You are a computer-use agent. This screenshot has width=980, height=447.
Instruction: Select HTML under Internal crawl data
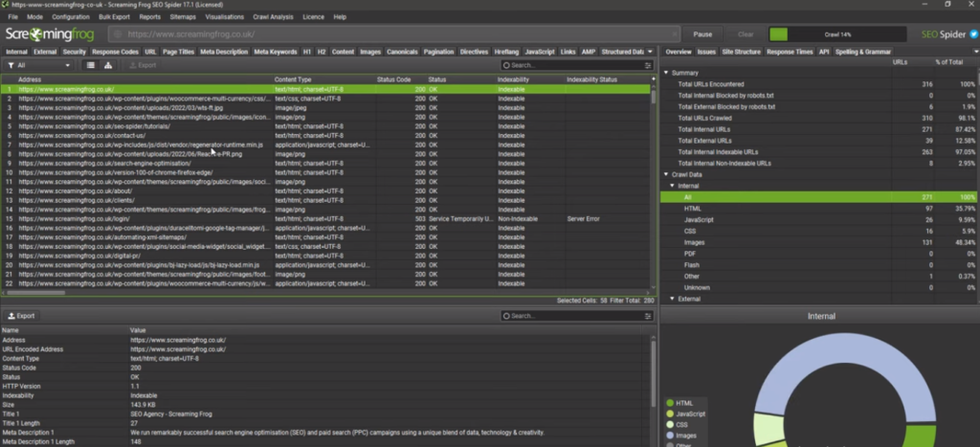(x=819, y=209)
